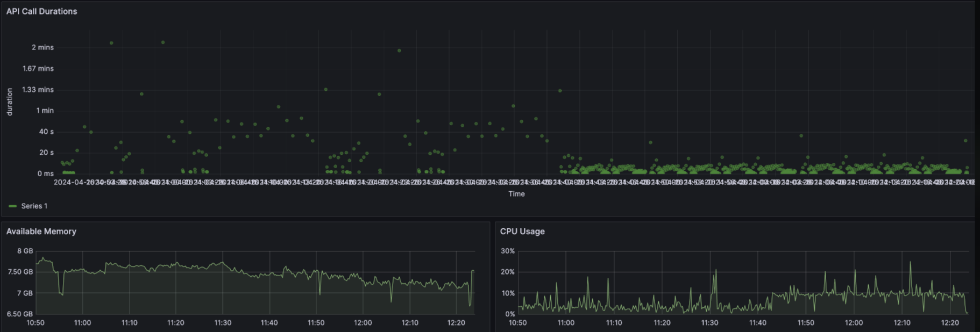Click the '0%' label in CPU Usage
Screen dimensions: 980x332
tap(510, 314)
